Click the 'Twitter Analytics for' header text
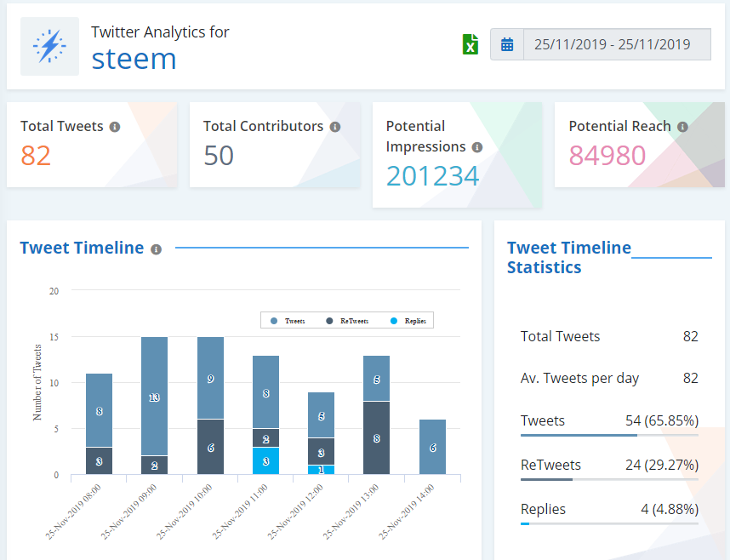The image size is (730, 560). tap(160, 32)
